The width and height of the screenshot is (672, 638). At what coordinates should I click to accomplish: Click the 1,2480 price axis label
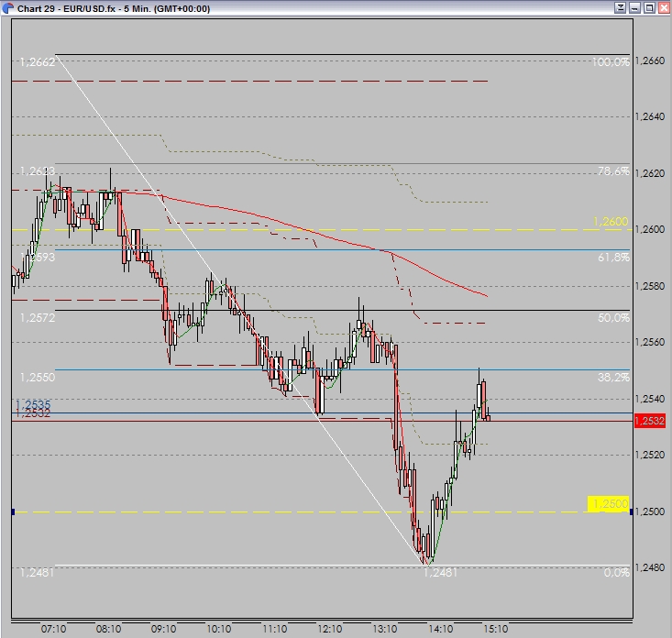coord(650,567)
